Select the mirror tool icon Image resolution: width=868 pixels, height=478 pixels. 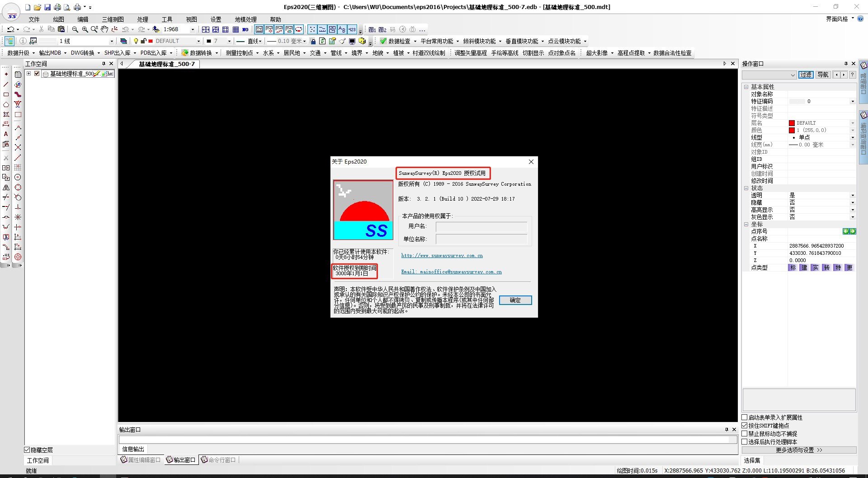pyautogui.click(x=6, y=187)
